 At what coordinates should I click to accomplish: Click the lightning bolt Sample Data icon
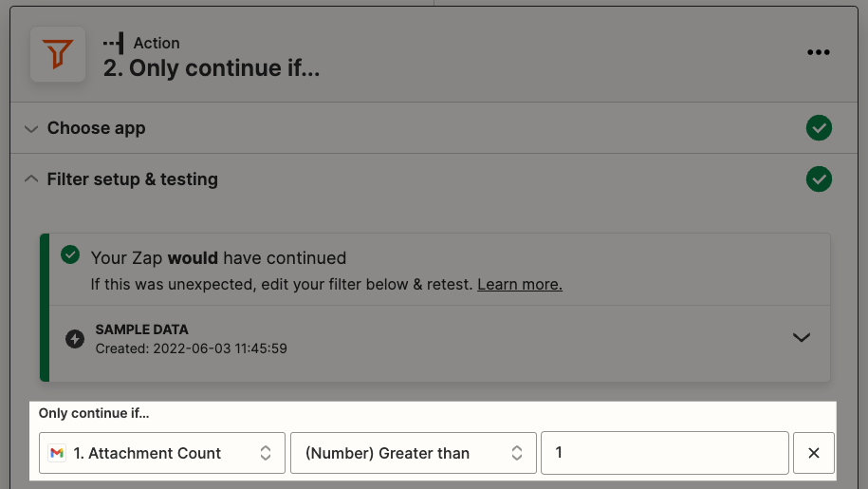(x=75, y=338)
